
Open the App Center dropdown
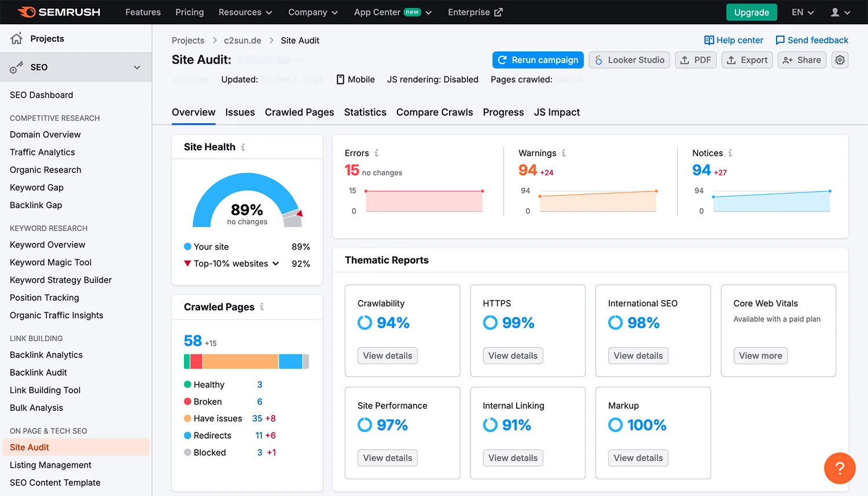[x=393, y=12]
